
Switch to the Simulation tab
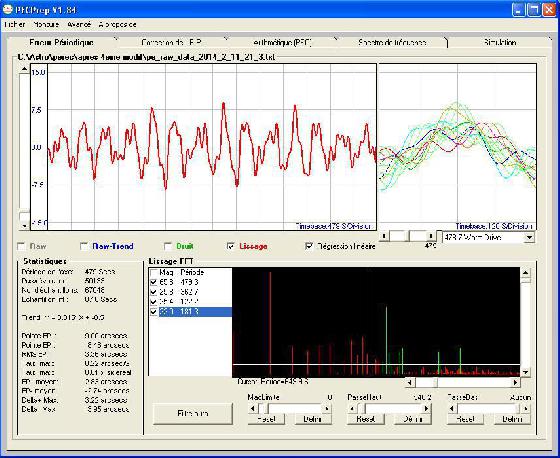point(500,42)
